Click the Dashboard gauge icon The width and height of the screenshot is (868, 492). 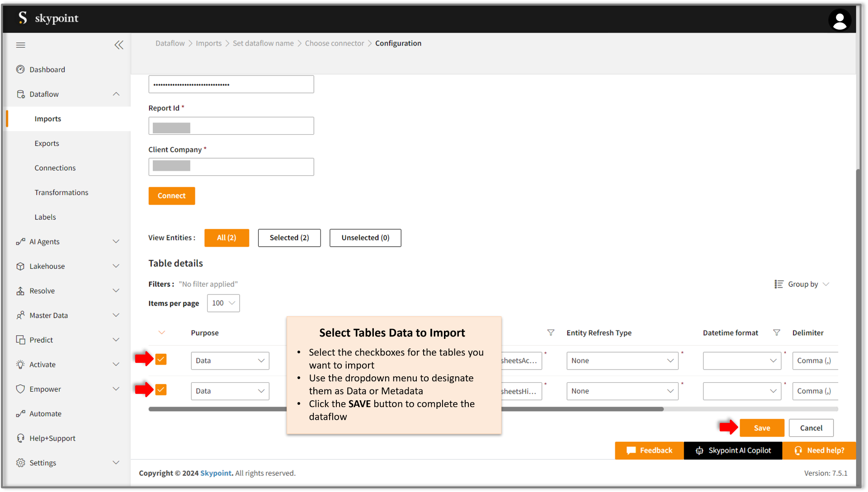pyautogui.click(x=20, y=69)
